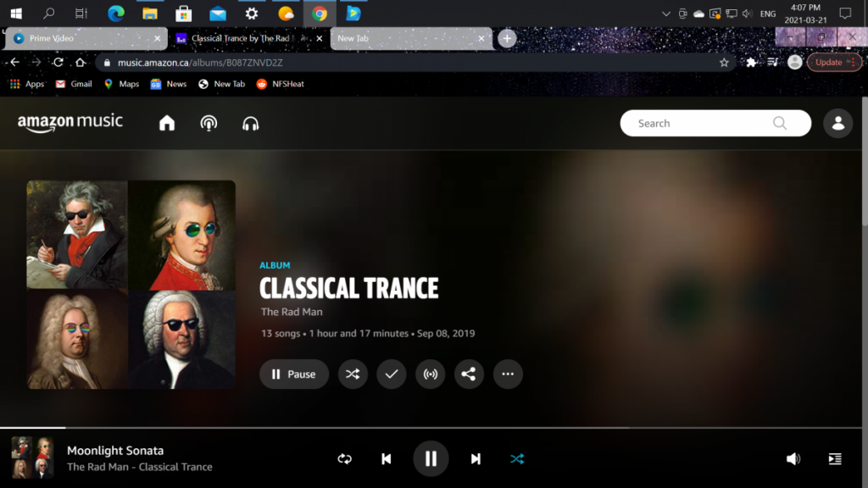This screenshot has height=488, width=868.
Task: Start a station from this album
Action: tap(430, 374)
